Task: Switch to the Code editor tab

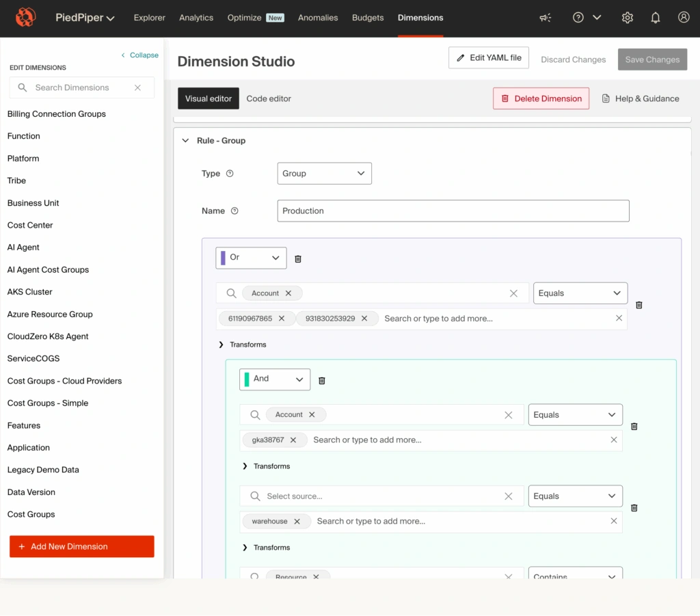Action: pos(269,98)
